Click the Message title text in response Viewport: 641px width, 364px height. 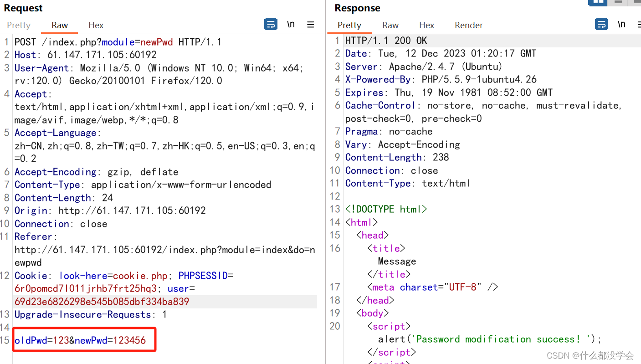[x=397, y=261]
